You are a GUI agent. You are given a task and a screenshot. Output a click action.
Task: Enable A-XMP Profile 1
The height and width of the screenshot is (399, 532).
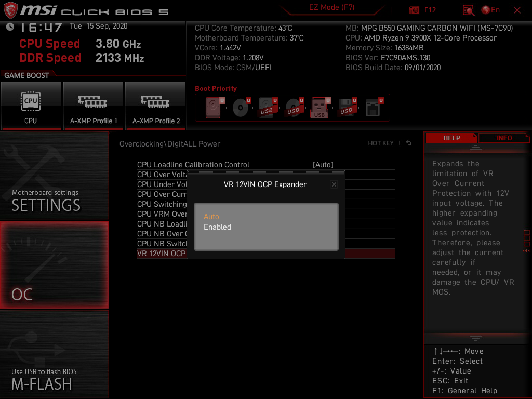[x=94, y=105]
